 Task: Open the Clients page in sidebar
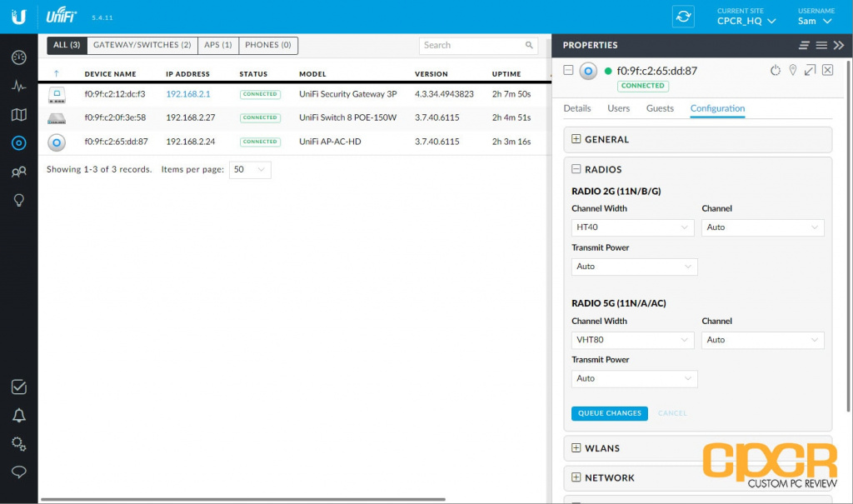[x=18, y=172]
